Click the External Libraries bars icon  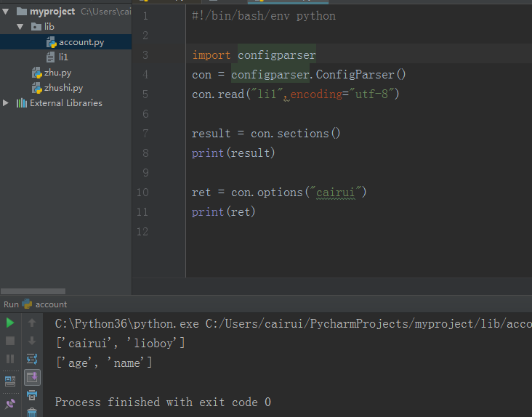click(x=21, y=102)
